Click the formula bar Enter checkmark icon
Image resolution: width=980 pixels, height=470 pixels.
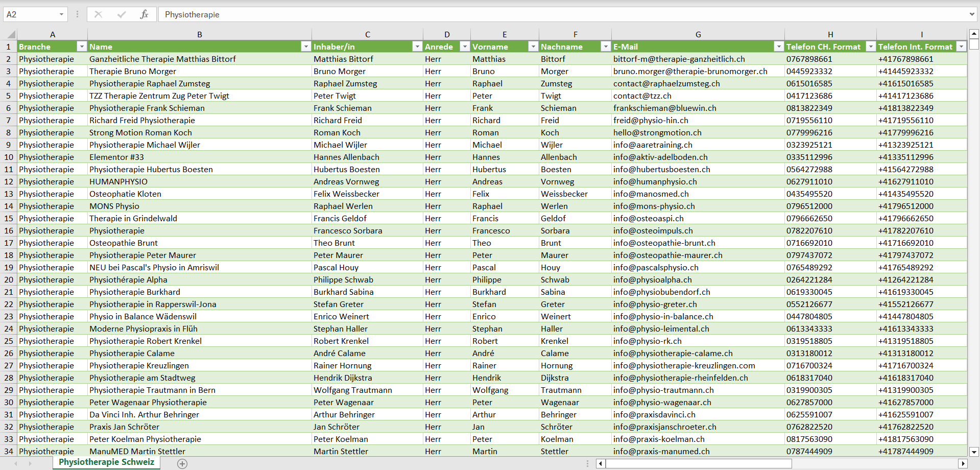coord(122,14)
